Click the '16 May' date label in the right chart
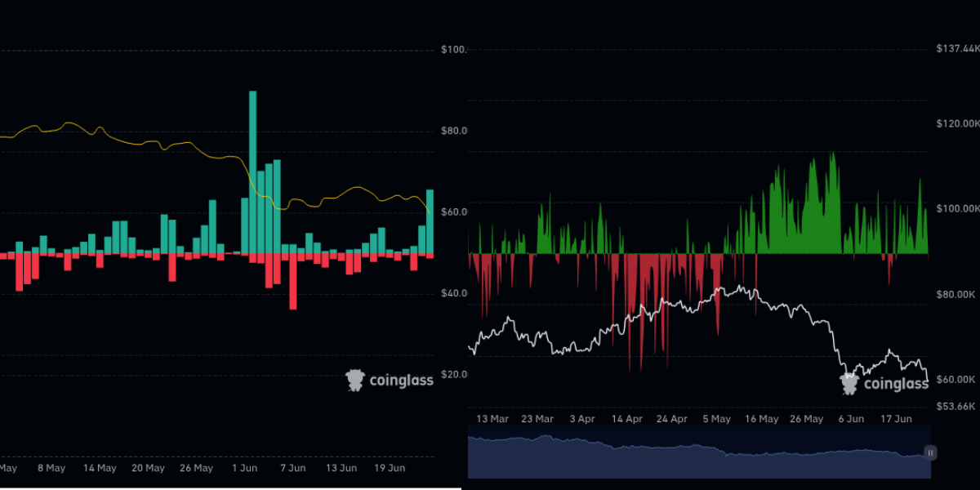 pyautogui.click(x=761, y=418)
